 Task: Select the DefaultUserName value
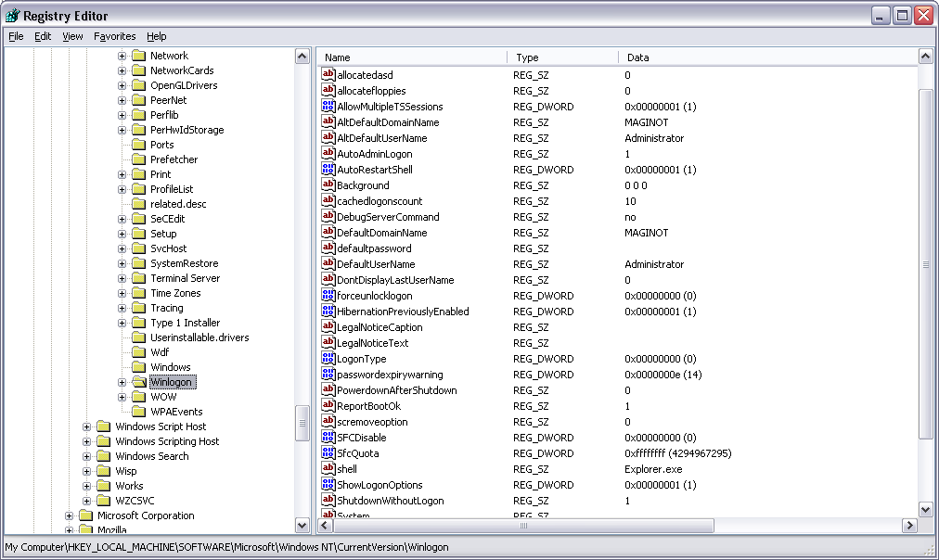pyautogui.click(x=376, y=264)
